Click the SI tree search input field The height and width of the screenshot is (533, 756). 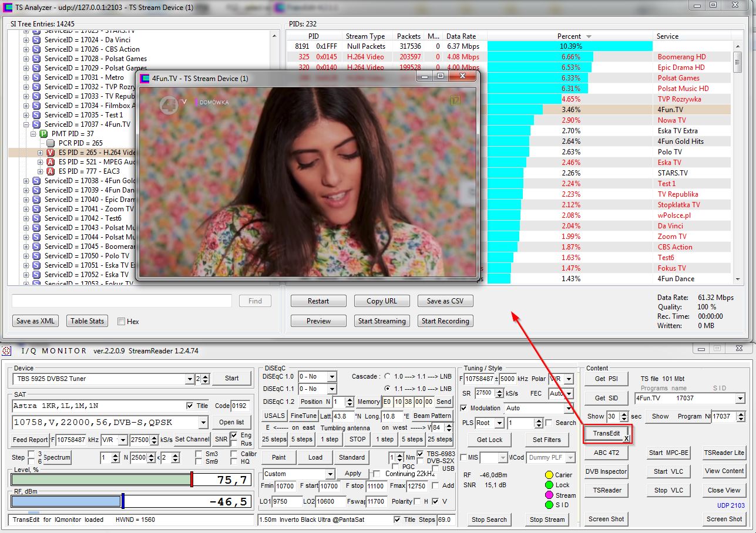click(x=122, y=301)
